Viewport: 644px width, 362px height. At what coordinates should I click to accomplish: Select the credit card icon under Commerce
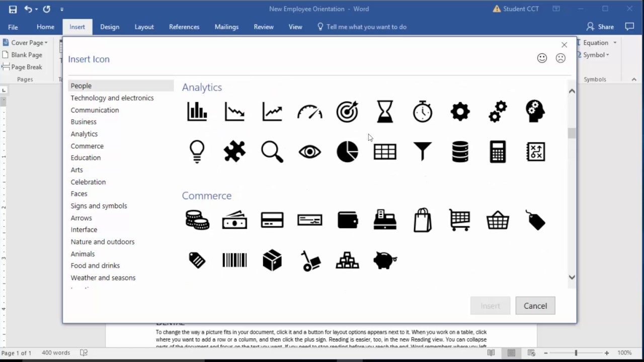272,220
